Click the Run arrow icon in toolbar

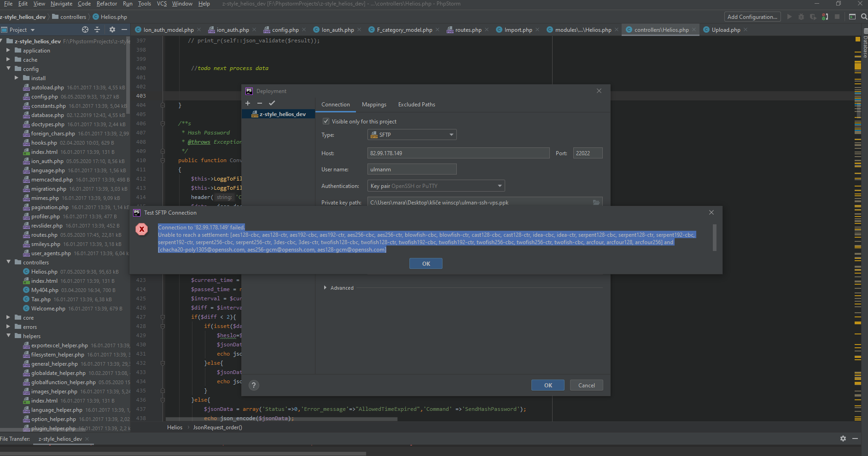pos(789,17)
